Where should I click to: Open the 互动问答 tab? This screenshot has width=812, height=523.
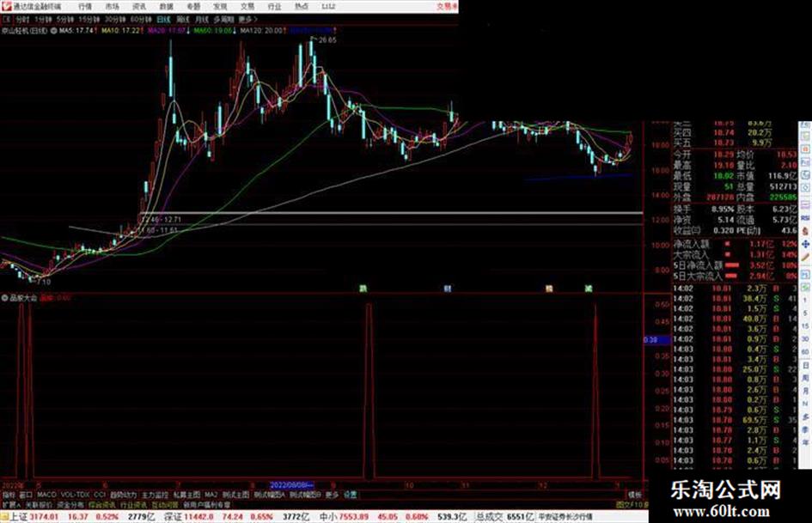165,504
